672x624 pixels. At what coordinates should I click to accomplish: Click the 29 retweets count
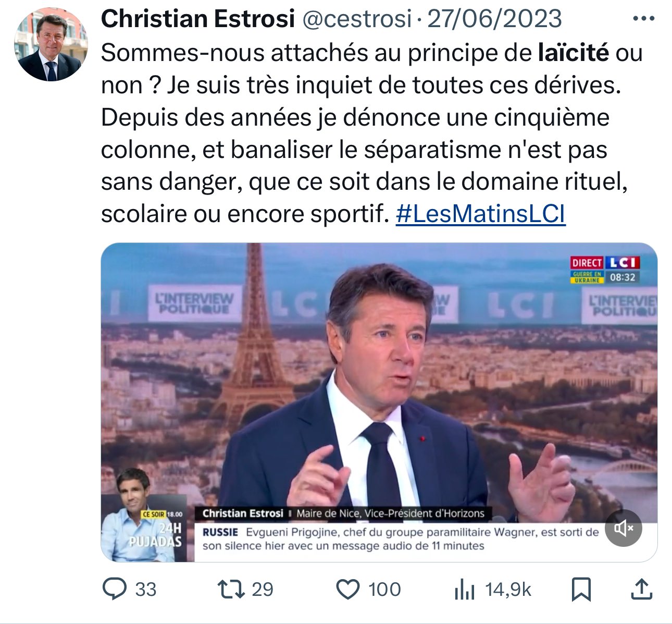(262, 590)
